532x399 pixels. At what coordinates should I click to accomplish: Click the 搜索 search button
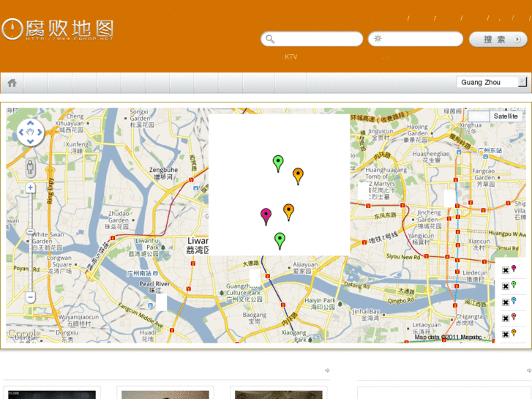pos(498,40)
